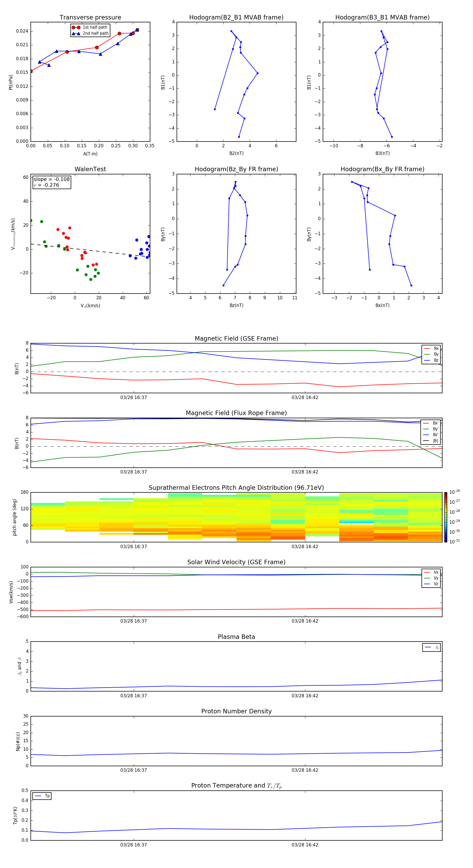Click the "Bx(nT)" x-axis label

[382, 305]
